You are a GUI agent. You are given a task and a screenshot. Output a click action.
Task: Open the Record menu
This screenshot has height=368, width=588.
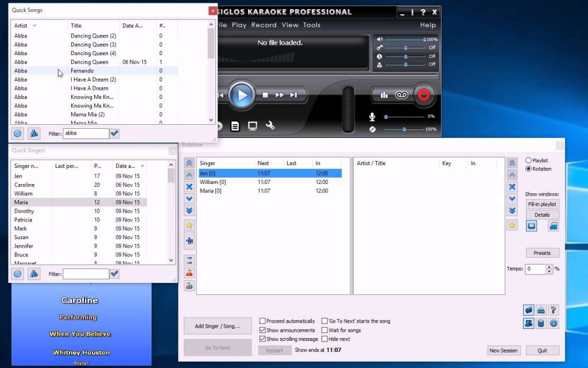(264, 25)
